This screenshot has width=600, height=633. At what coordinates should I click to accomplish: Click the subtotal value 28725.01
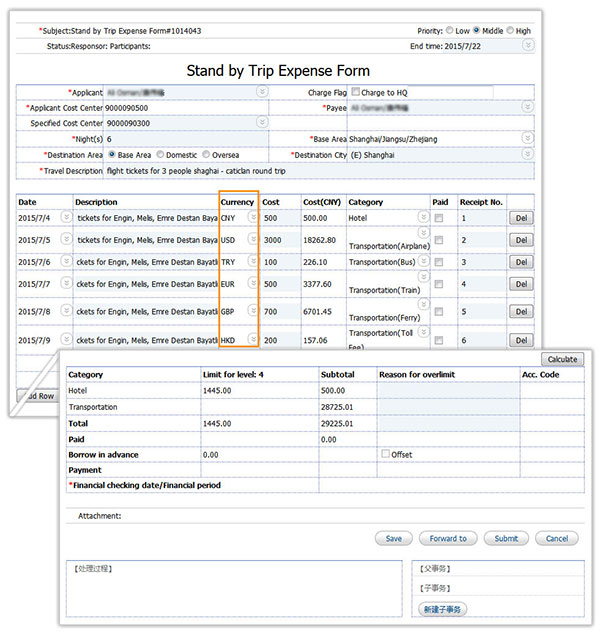pyautogui.click(x=337, y=407)
